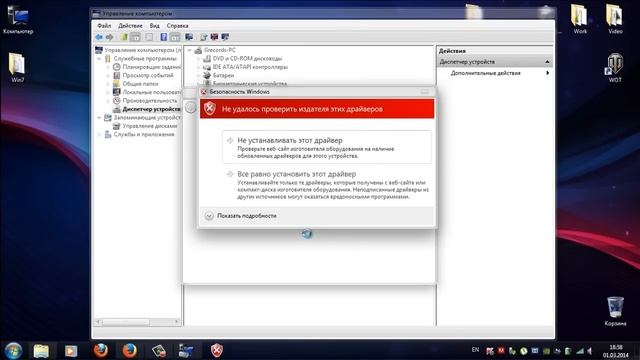This screenshot has width=640, height=360.
Task: Select Диспетчер устройств in the left tree
Action: pos(146,109)
